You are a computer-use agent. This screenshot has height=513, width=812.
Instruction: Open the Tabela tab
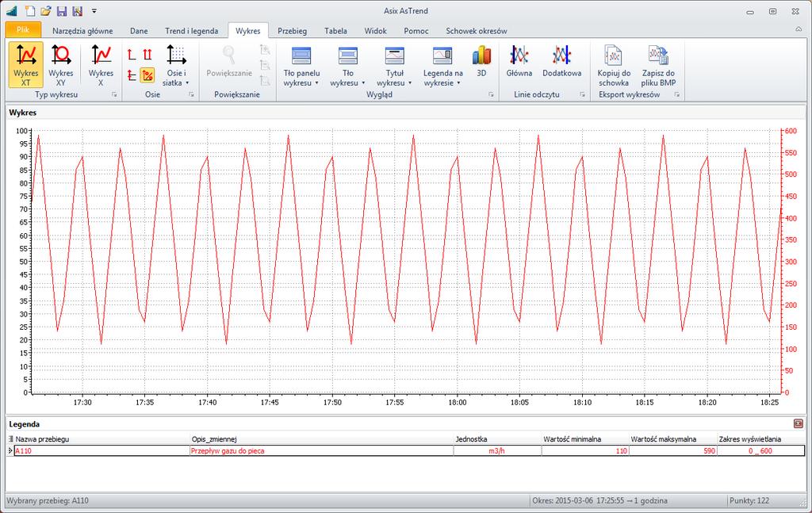[x=335, y=31]
